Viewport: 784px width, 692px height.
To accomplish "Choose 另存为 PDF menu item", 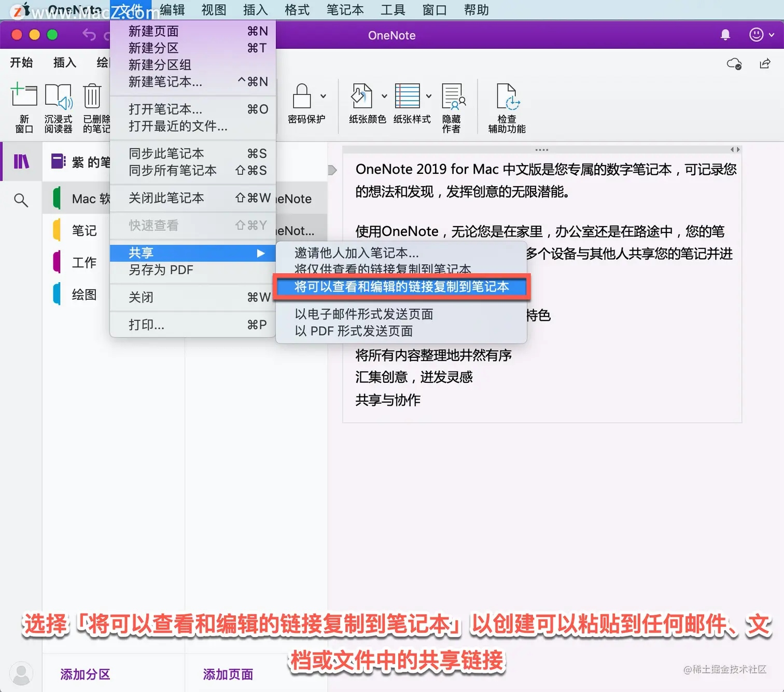I will click(192, 270).
